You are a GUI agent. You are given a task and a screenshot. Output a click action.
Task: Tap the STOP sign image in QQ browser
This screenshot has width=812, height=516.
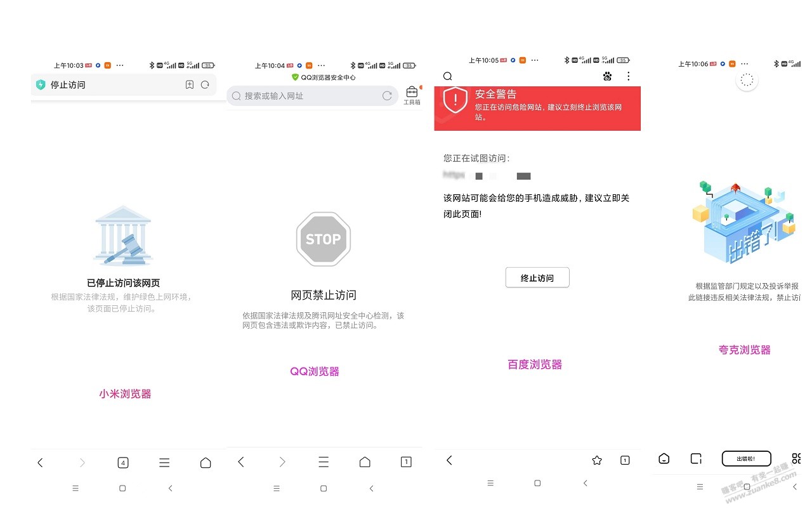324,239
